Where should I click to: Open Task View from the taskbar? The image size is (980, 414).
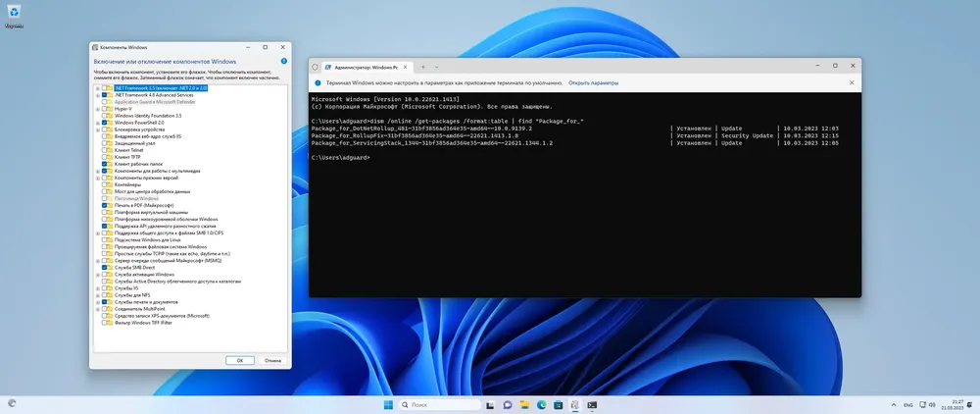[491, 405]
